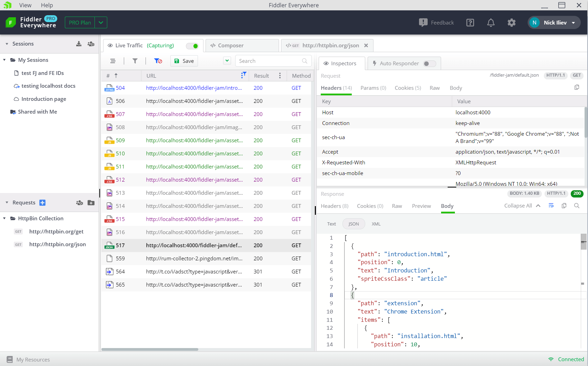Image resolution: width=588 pixels, height=366 pixels.
Task: Open http://httpbin.org/json saved request
Action: pyautogui.click(x=57, y=244)
